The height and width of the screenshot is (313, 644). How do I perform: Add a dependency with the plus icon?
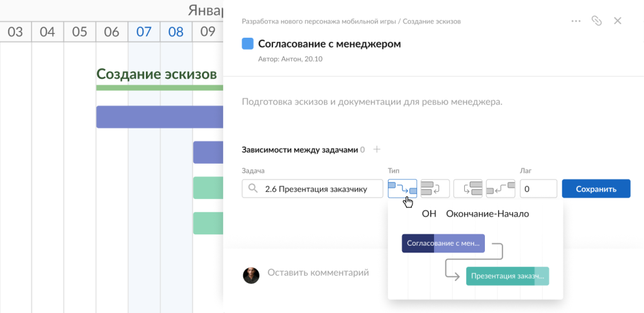coord(377,150)
